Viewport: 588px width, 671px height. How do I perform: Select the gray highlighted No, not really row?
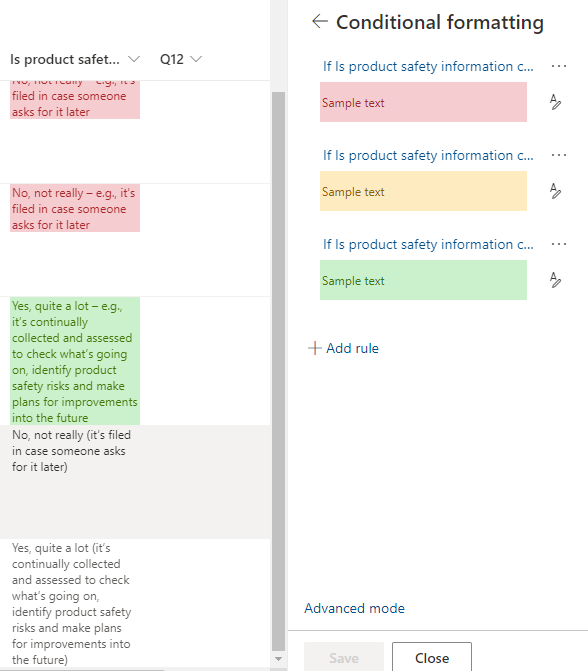(x=135, y=482)
